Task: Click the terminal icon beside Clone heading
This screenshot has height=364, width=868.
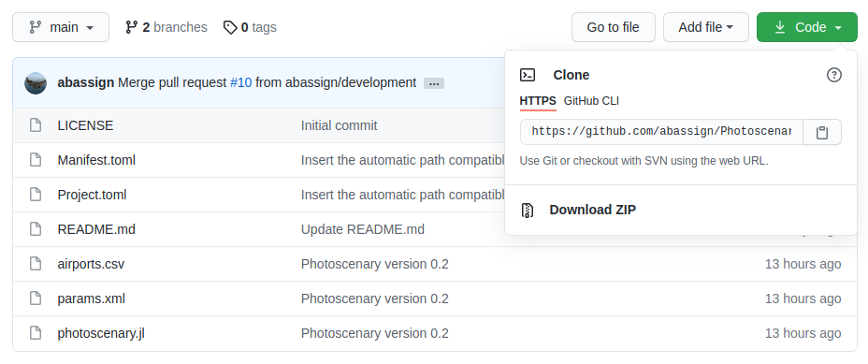Action: pos(528,75)
